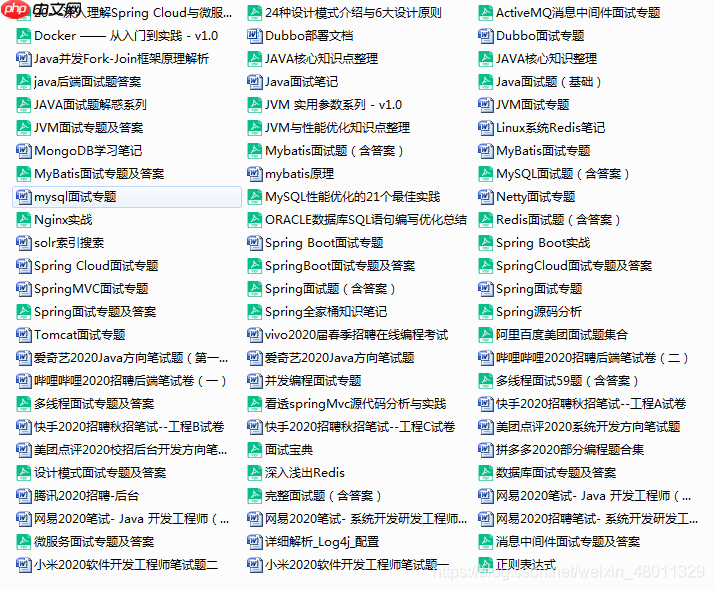
Task: Click the PDF icon of ORACLE数据库SQL语句编写优化总结
Action: click(254, 220)
